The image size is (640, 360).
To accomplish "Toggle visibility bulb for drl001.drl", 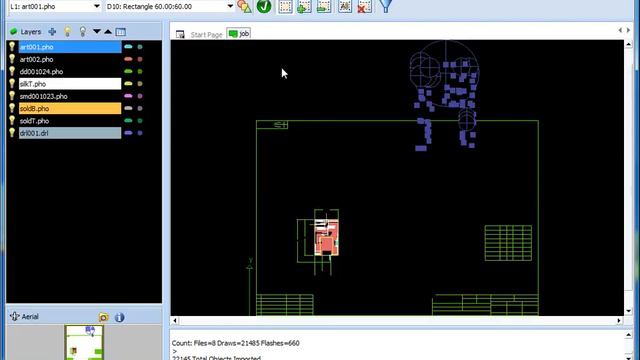I will pos(12,133).
